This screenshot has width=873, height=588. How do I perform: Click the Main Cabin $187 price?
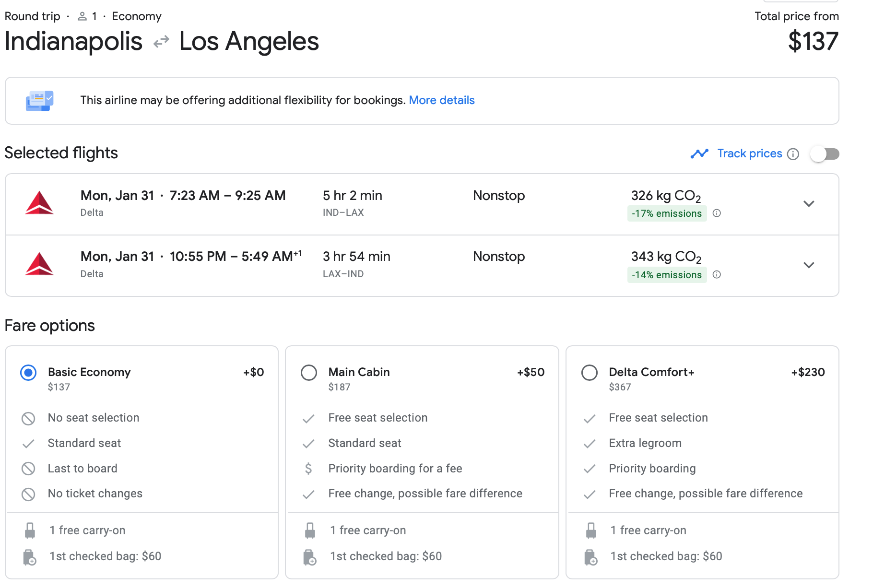[x=339, y=387]
